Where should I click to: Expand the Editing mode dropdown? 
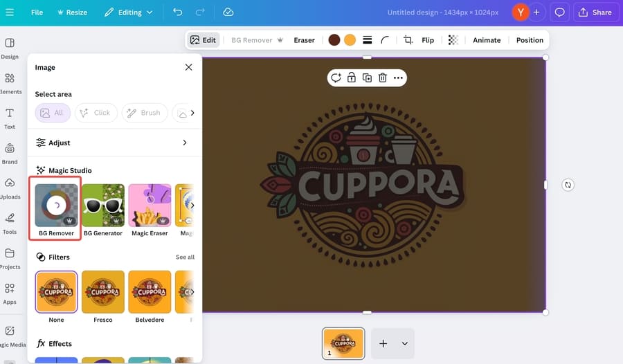(128, 12)
